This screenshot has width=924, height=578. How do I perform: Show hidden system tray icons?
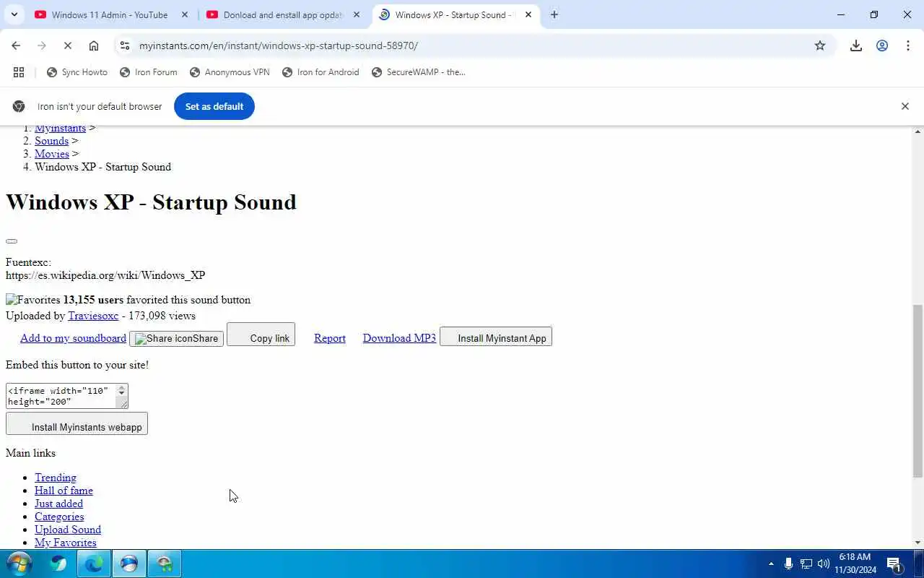click(x=771, y=564)
